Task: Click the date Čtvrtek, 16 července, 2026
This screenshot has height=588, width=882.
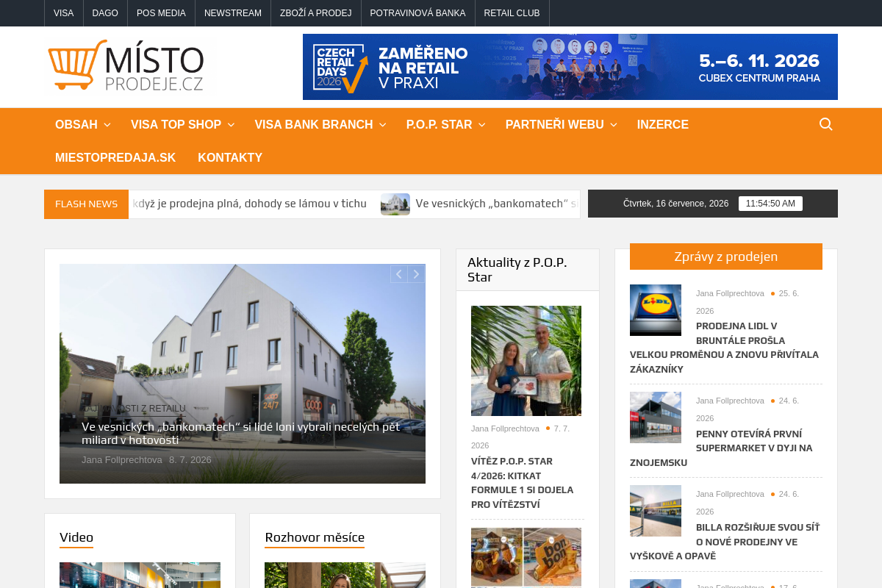Action: coord(676,204)
